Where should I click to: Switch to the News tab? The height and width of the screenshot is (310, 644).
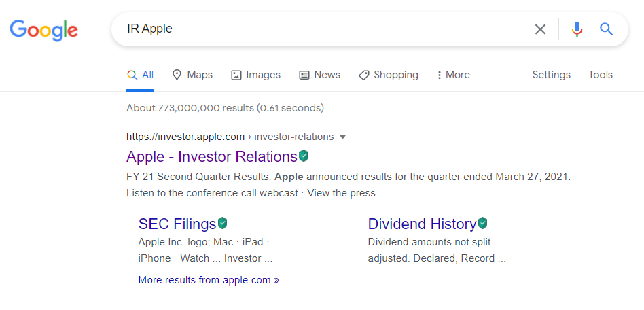click(320, 75)
